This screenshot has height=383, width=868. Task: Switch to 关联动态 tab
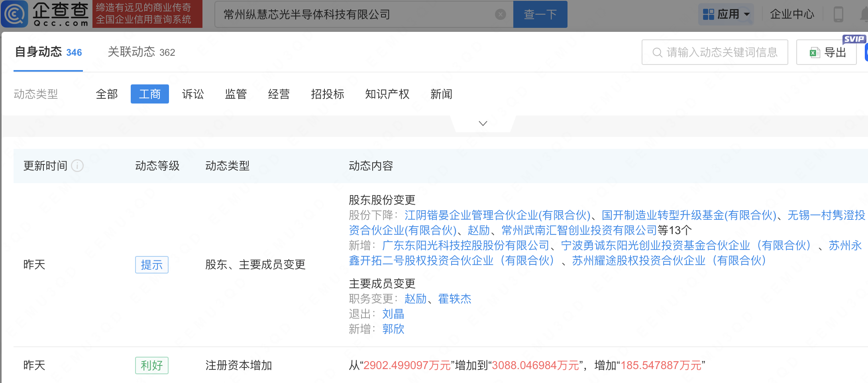pos(141,52)
